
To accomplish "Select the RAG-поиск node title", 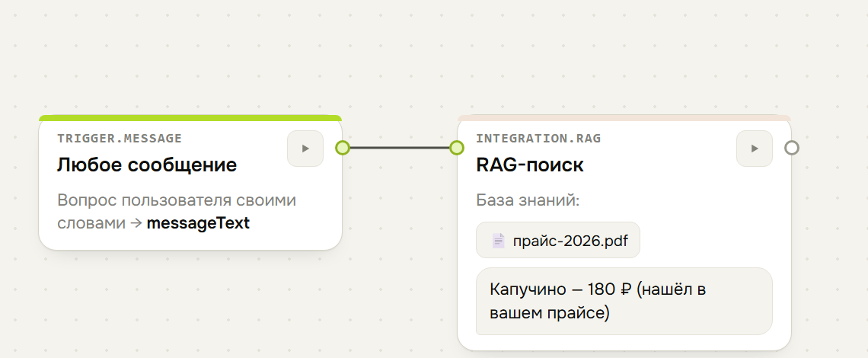I will tap(530, 165).
